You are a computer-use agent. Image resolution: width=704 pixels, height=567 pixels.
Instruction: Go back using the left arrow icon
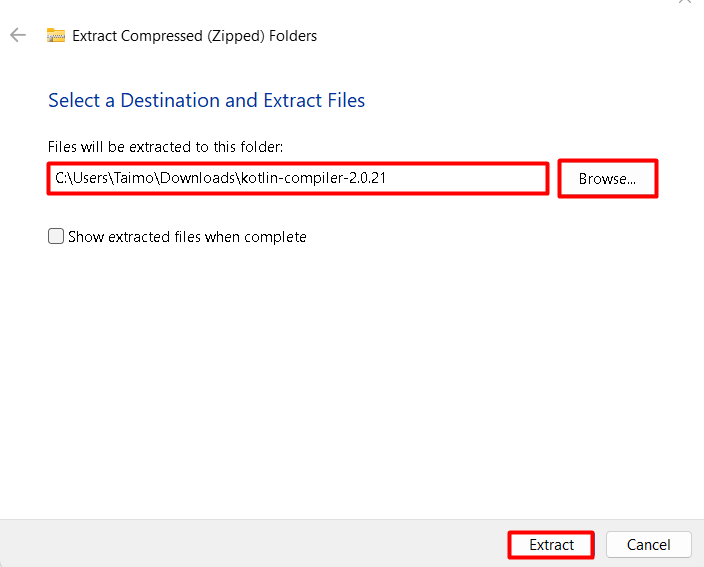click(18, 35)
